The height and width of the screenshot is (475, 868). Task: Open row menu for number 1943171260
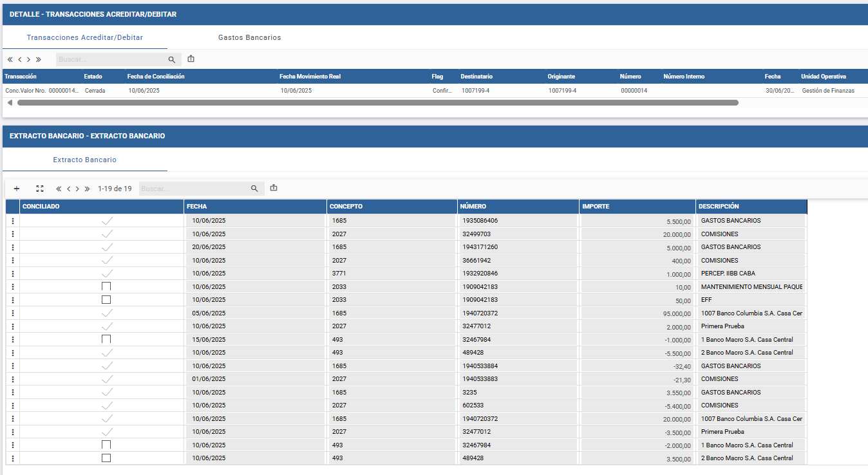point(13,247)
